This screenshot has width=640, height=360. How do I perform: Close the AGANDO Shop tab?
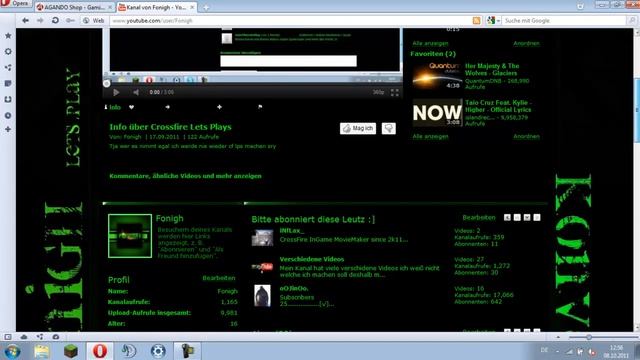pos(110,7)
